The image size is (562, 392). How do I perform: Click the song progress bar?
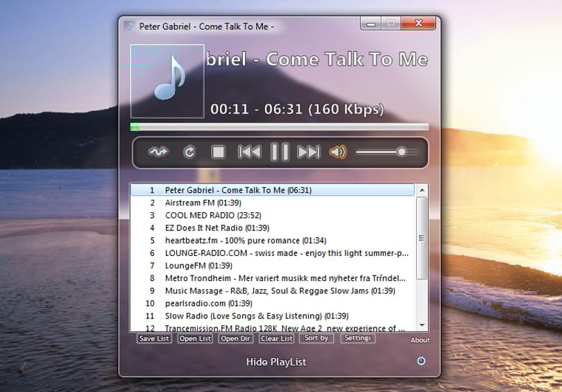click(280, 127)
